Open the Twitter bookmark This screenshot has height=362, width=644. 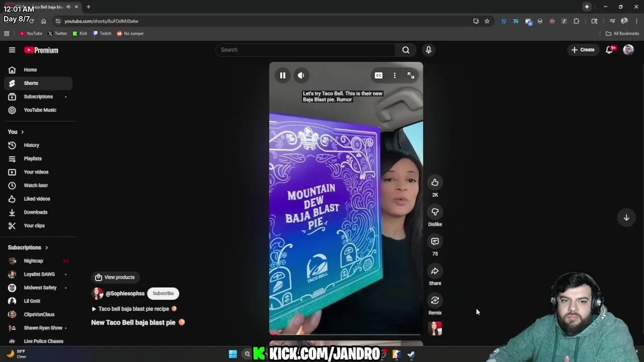click(57, 34)
